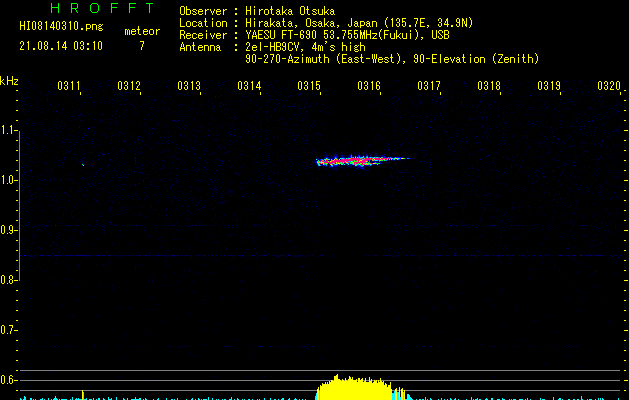629x400 pixels.
Task: Click the 0.8 kHz axis label
Action: click(x=8, y=280)
